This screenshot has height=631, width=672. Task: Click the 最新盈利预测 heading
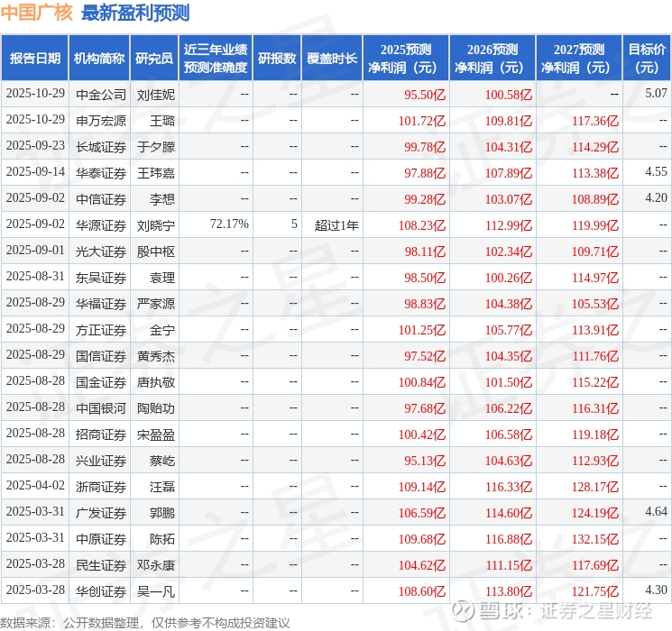click(135, 13)
